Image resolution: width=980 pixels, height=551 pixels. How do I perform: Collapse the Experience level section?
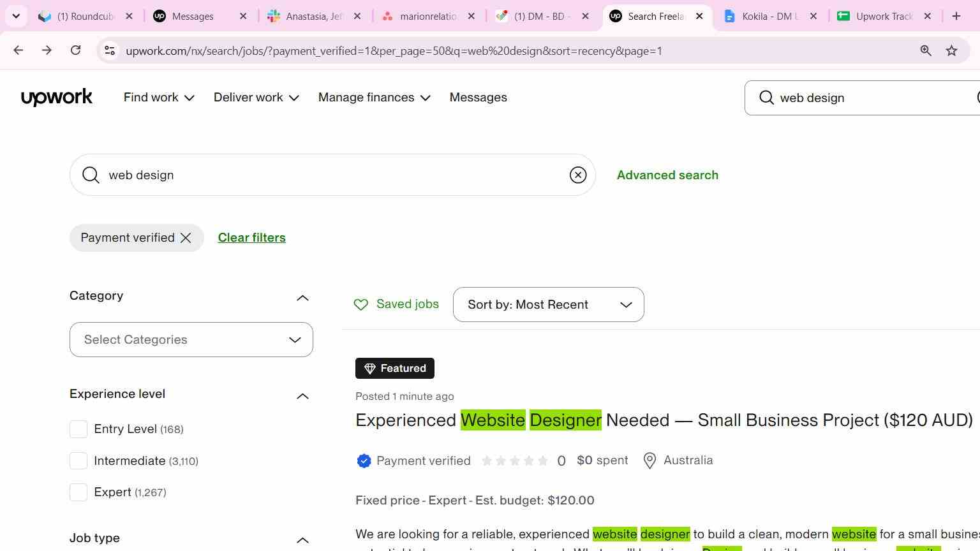[302, 396]
